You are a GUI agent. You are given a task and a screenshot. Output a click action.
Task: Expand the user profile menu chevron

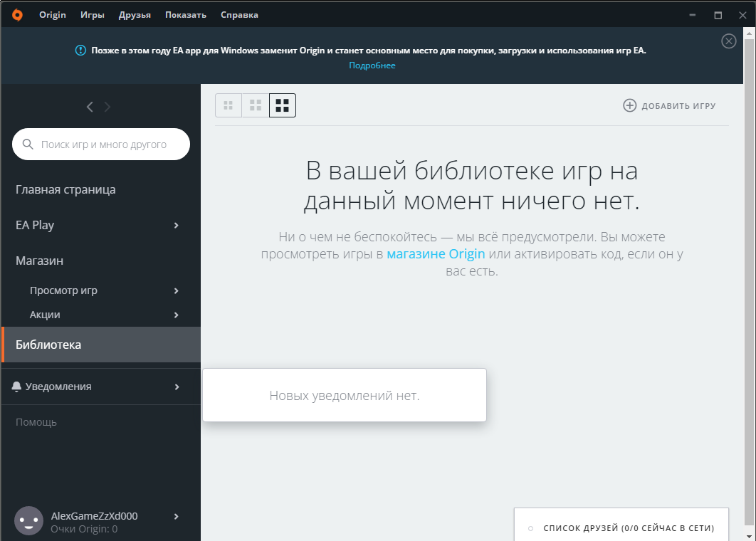coord(177,516)
